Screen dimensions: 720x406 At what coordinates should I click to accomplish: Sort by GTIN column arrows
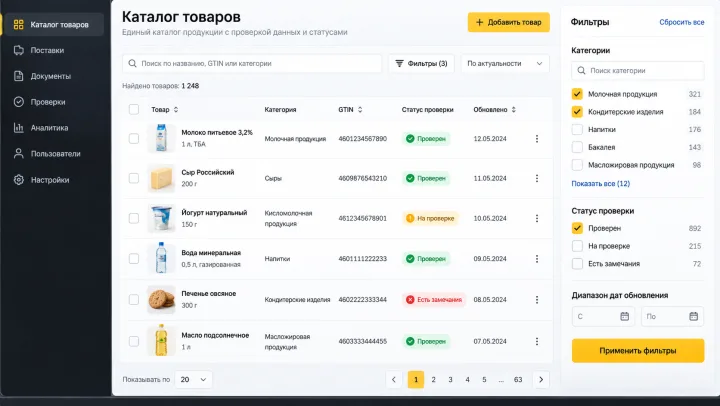point(360,109)
